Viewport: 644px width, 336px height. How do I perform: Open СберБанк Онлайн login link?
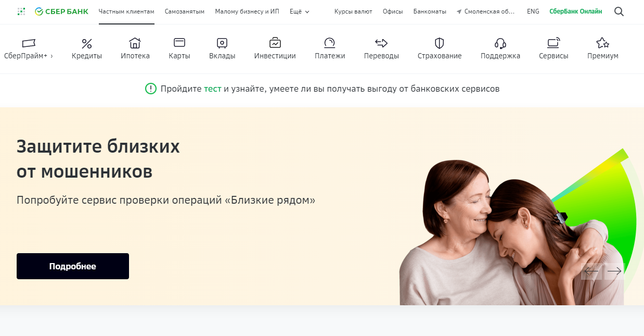576,11
